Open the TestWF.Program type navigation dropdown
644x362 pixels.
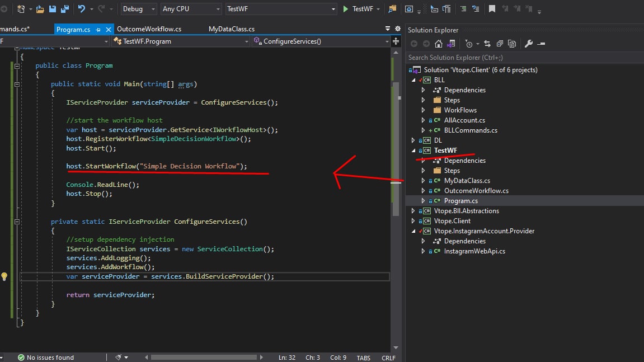coord(181,41)
